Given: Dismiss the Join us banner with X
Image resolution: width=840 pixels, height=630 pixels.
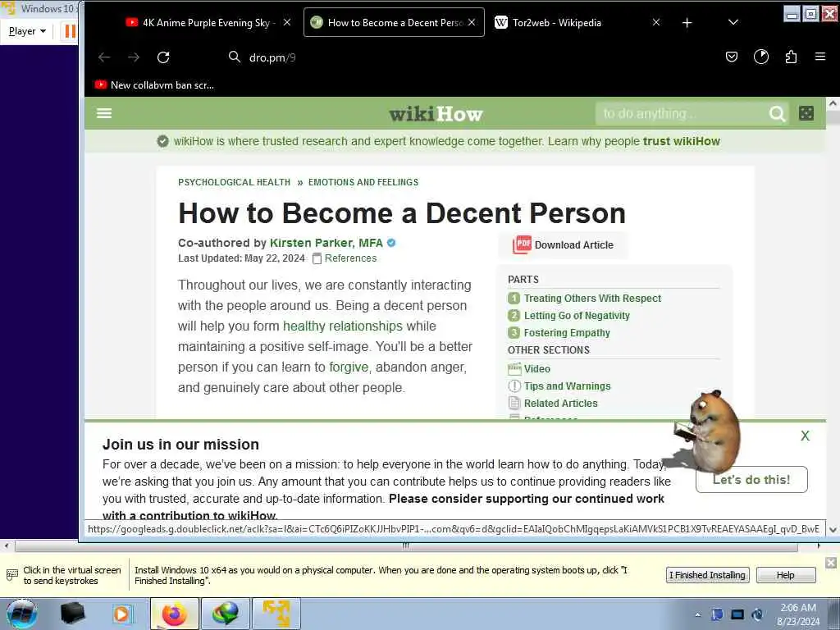Looking at the screenshot, I should [805, 436].
